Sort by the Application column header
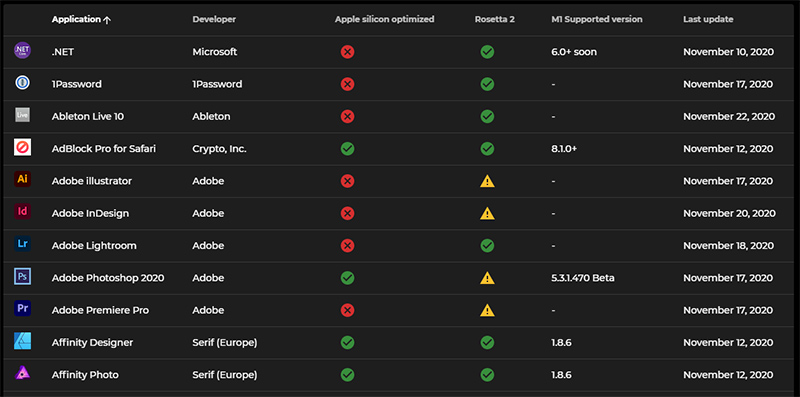The height and width of the screenshot is (397, 800). pyautogui.click(x=76, y=19)
